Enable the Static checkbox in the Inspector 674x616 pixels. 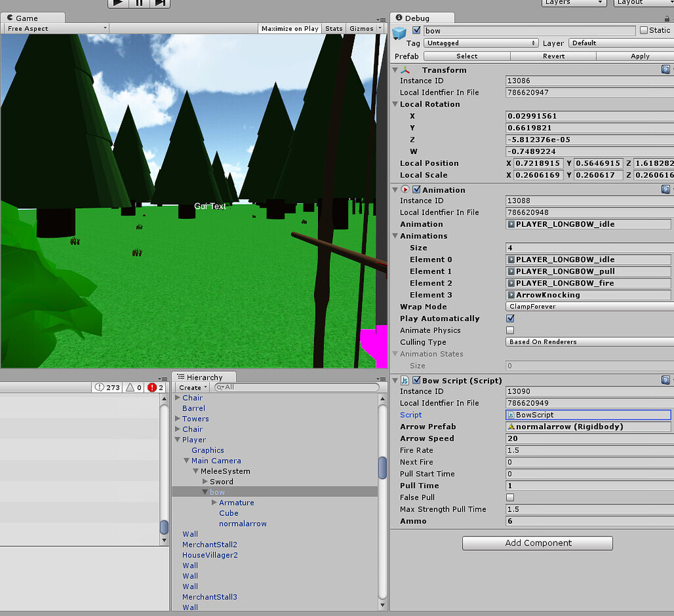pos(642,30)
